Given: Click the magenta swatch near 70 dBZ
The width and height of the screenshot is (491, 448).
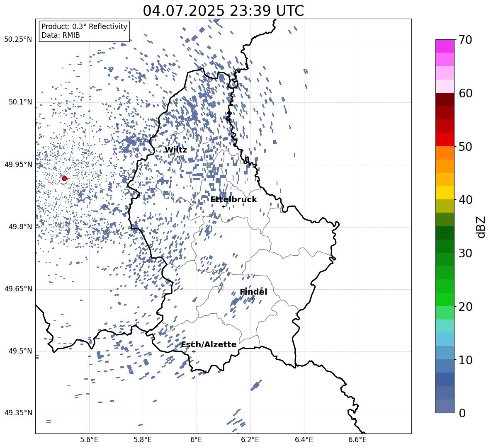Looking at the screenshot, I should coord(445,46).
